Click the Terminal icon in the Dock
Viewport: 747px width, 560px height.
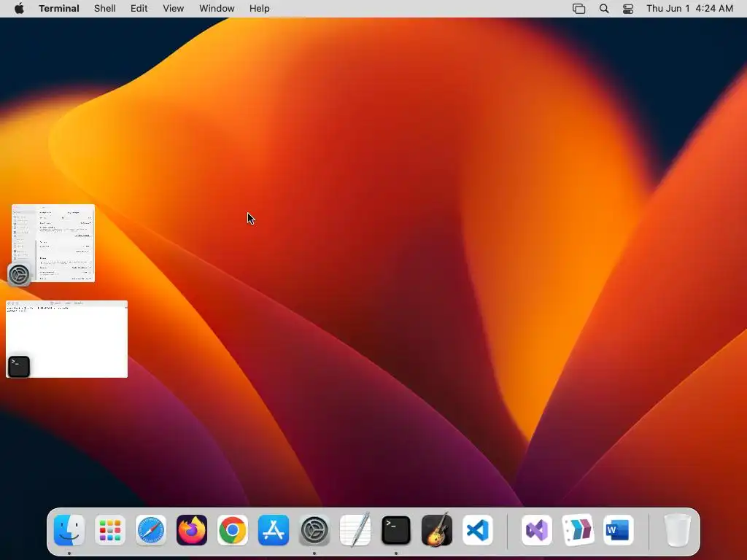pyautogui.click(x=396, y=530)
